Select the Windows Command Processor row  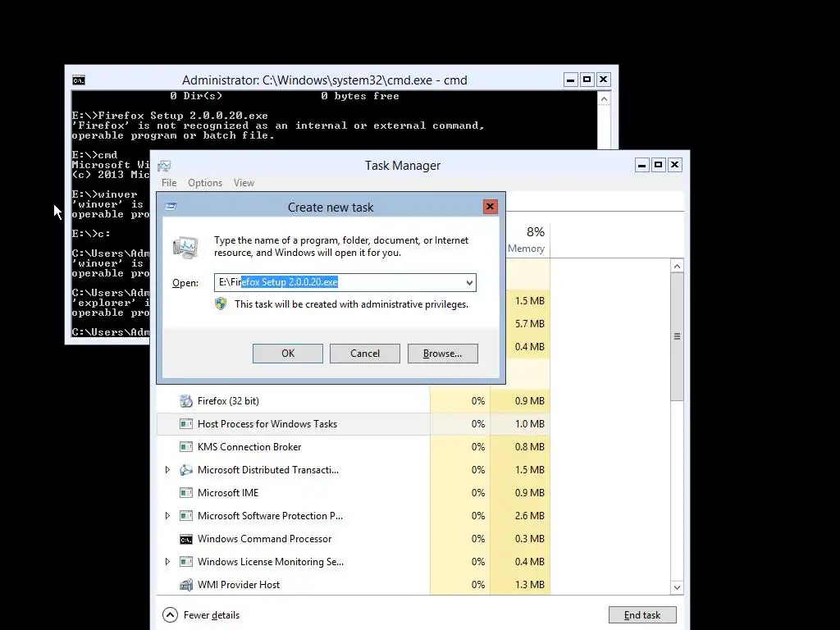pyautogui.click(x=354, y=539)
